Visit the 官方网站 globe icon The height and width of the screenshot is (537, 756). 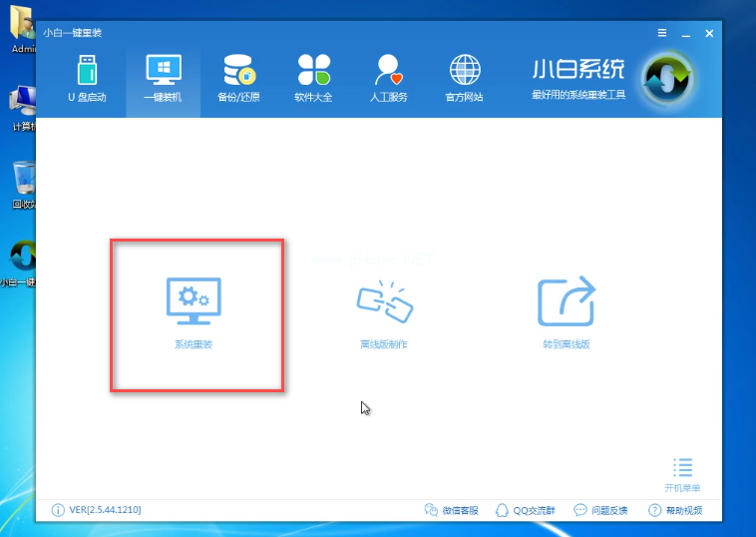(465, 70)
